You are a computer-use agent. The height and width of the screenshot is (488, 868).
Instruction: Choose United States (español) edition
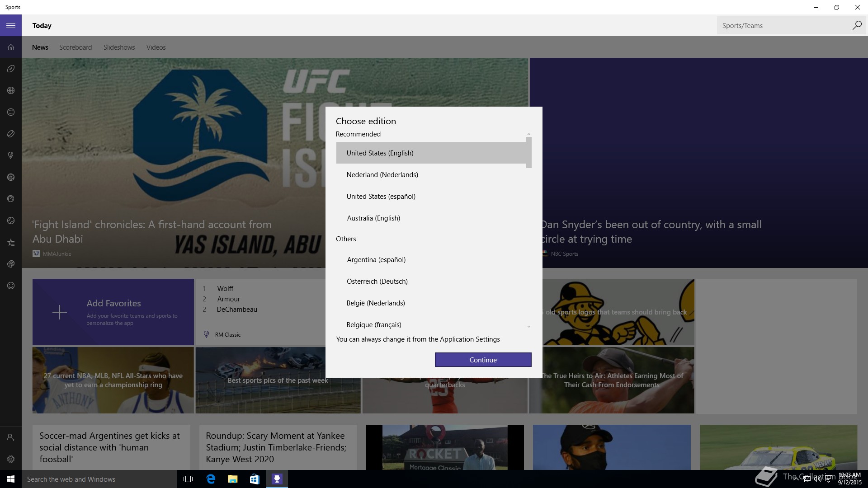click(x=431, y=196)
